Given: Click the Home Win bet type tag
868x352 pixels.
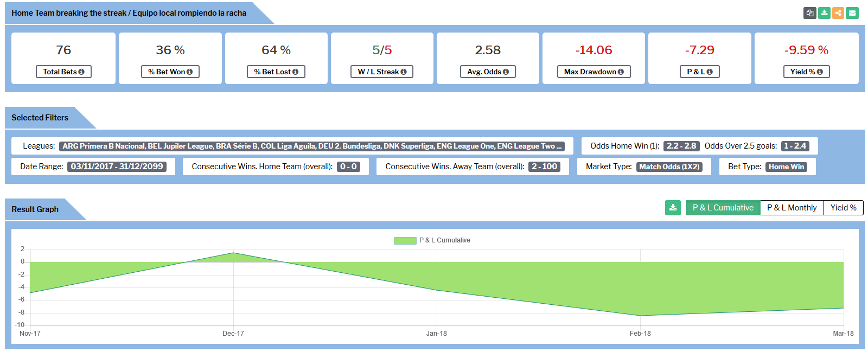Looking at the screenshot, I should coord(786,167).
